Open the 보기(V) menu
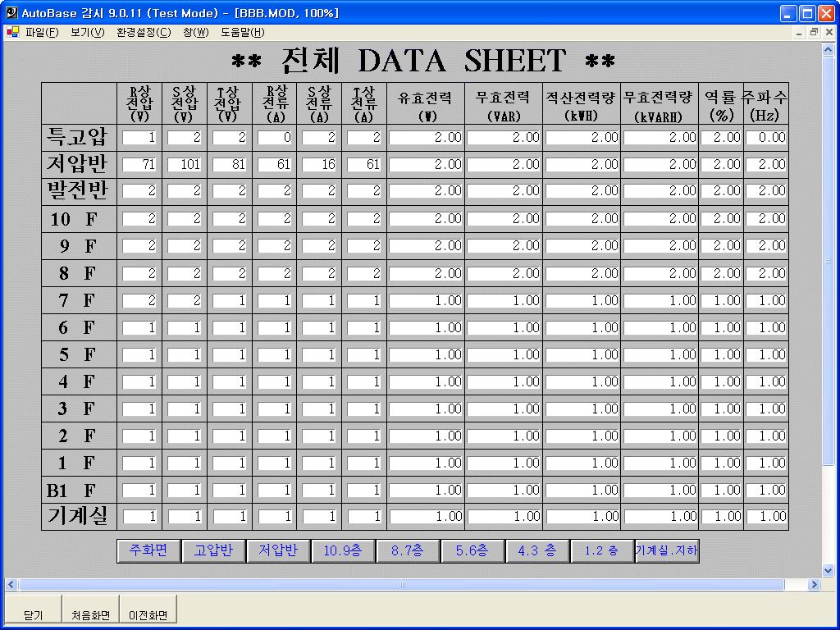840x630 pixels. (x=88, y=33)
